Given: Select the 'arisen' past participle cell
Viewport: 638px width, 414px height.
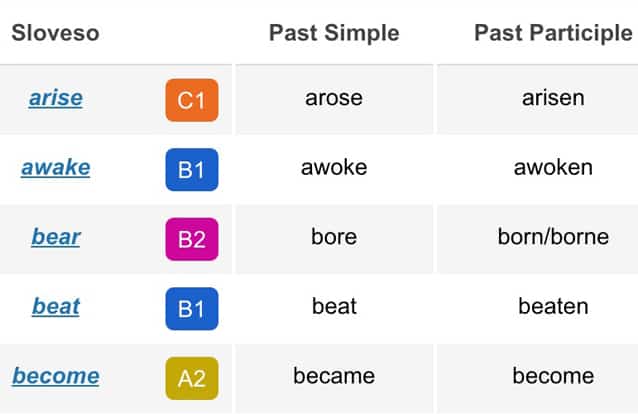Looking at the screenshot, I should (x=538, y=99).
